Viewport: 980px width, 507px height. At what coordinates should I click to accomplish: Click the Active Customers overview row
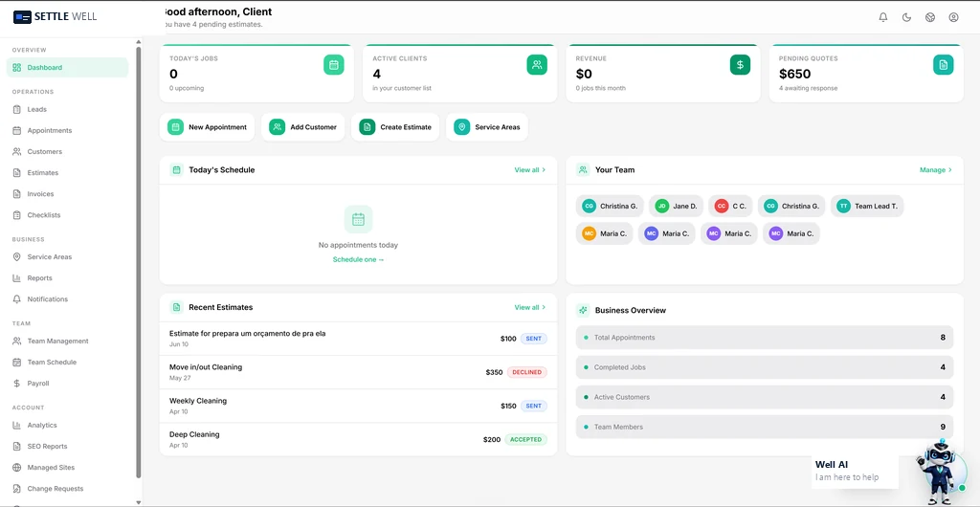[x=765, y=397]
